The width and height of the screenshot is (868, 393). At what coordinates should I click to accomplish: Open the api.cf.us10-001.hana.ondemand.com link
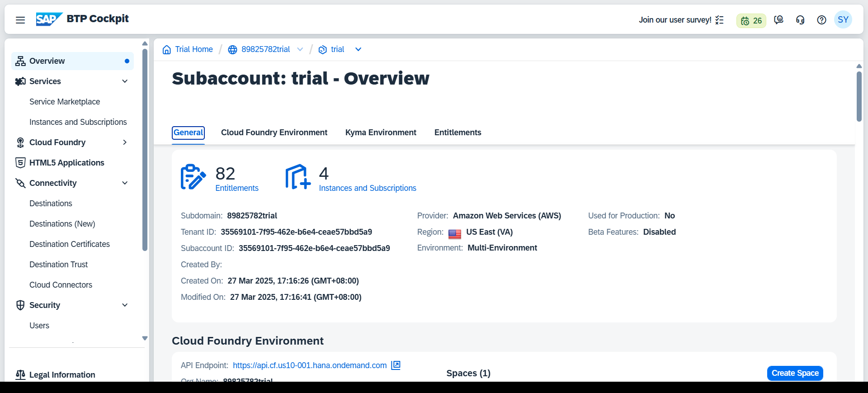(x=310, y=365)
